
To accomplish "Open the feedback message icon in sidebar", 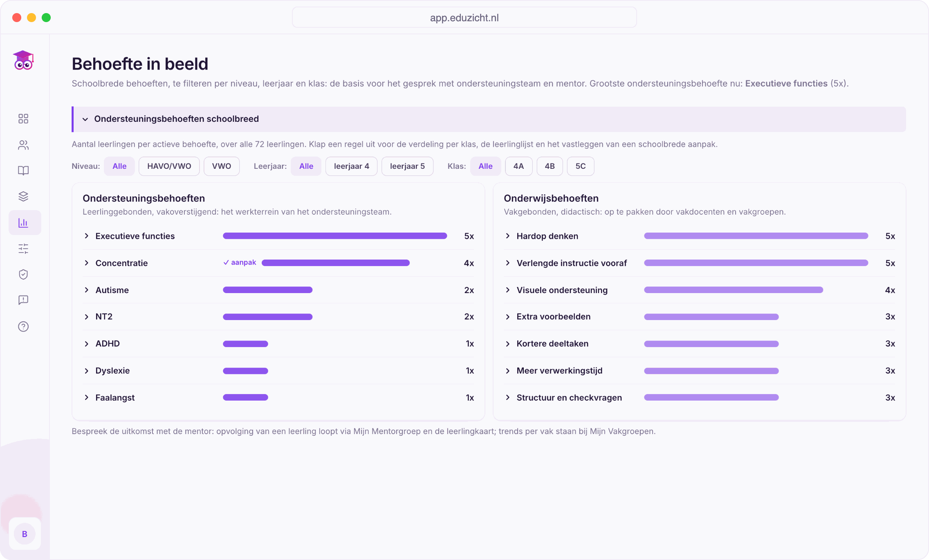I will pos(23,300).
